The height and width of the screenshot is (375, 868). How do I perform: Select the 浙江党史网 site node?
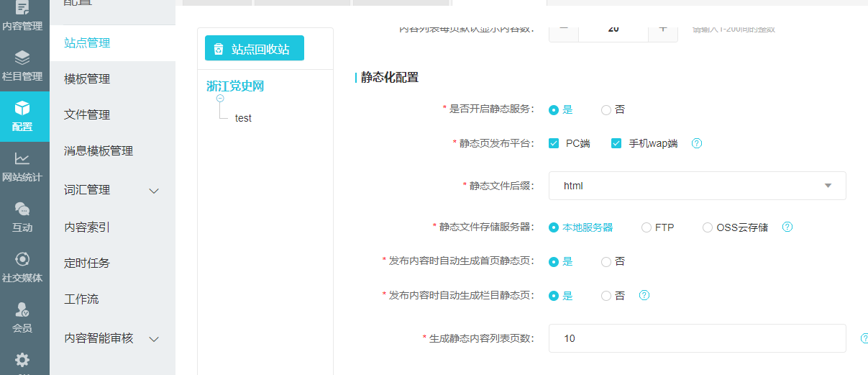pyautogui.click(x=235, y=86)
